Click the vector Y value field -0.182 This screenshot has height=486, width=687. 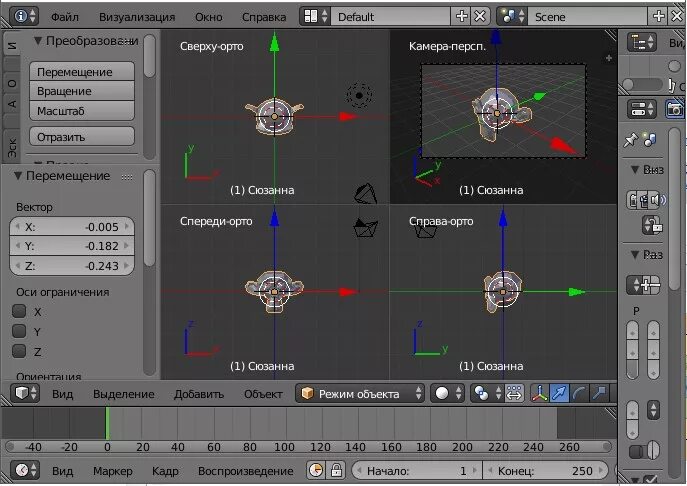[x=72, y=246]
